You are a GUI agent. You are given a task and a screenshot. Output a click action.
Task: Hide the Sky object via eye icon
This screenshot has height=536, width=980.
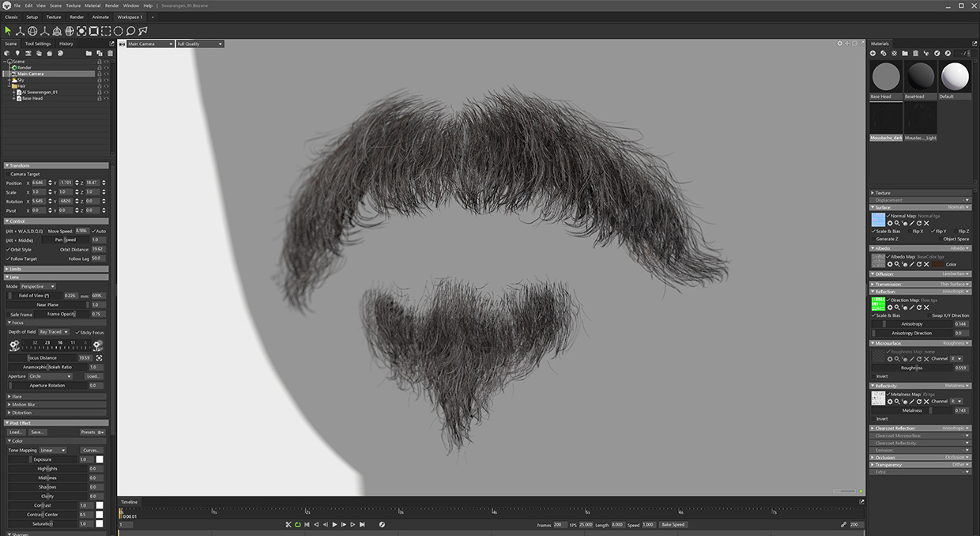tap(106, 80)
